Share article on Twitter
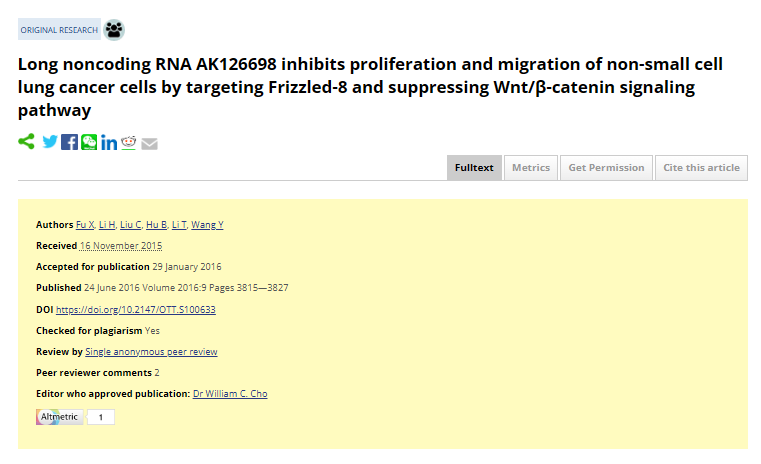761x464 pixels. (x=50, y=142)
